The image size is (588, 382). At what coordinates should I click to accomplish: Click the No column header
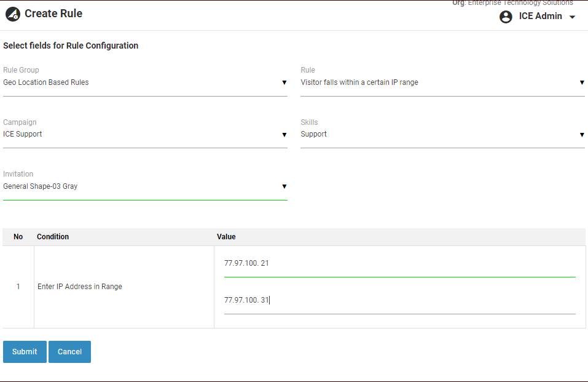(x=18, y=237)
